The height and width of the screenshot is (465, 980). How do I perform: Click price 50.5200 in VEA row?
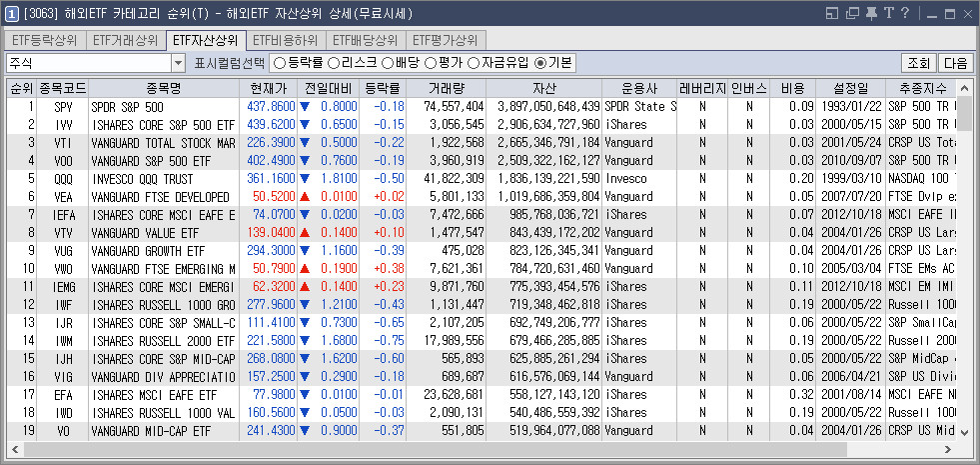pyautogui.click(x=273, y=197)
